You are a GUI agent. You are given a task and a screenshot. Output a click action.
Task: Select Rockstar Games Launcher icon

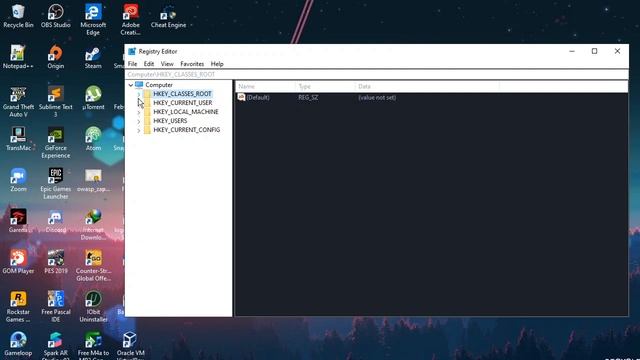(x=18, y=307)
